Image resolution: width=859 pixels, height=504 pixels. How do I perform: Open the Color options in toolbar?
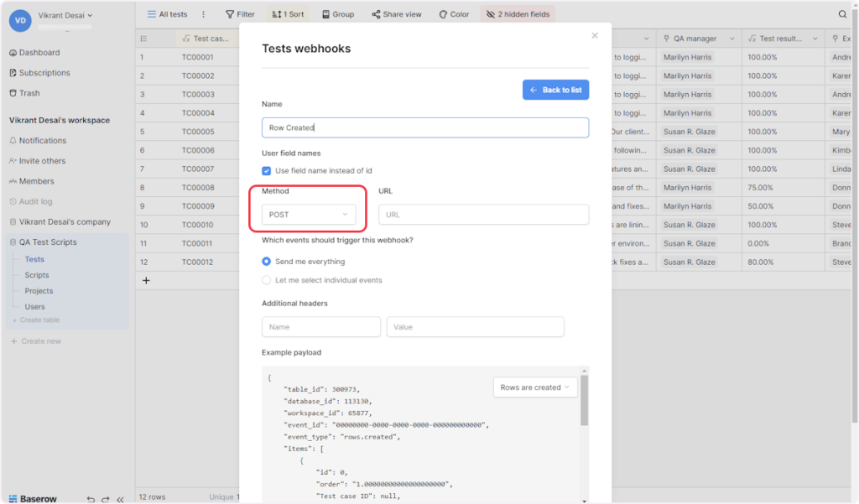[x=454, y=14]
